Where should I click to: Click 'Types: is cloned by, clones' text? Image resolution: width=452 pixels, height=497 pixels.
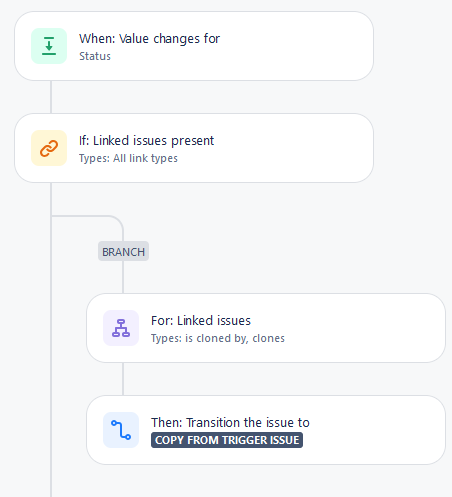[x=218, y=338]
